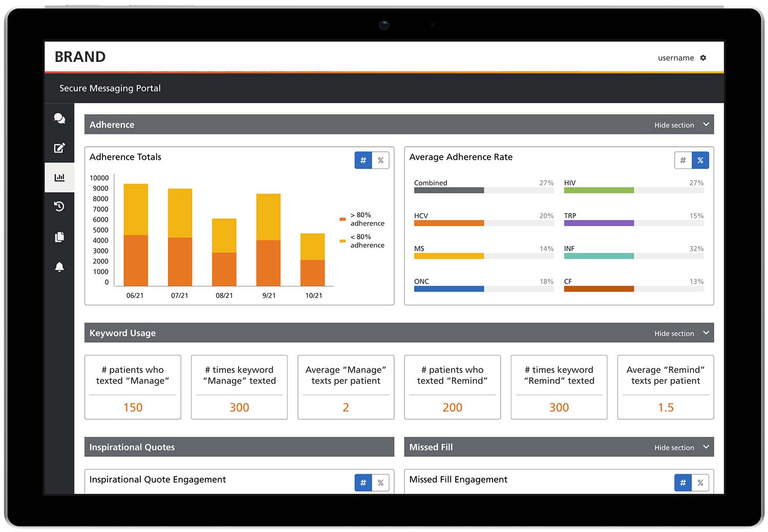Click the Adherence Totals chart title
This screenshot has height=532, width=768.
click(125, 157)
